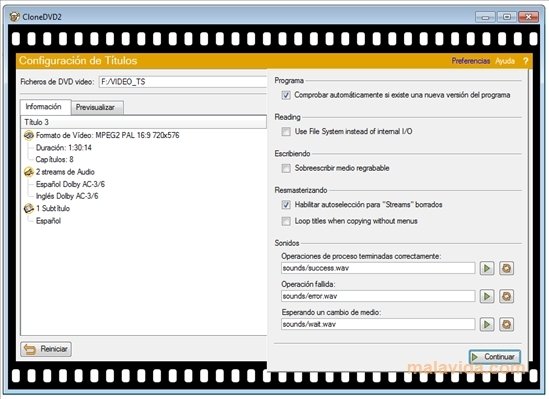Browse for the media change sound file
Viewport: 549px width, 399px height.
pos(506,324)
